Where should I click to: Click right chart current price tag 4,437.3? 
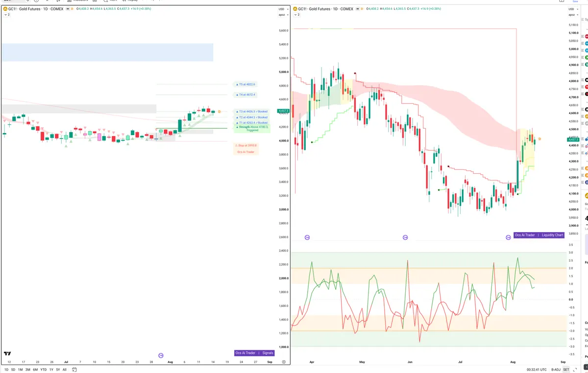point(574,139)
